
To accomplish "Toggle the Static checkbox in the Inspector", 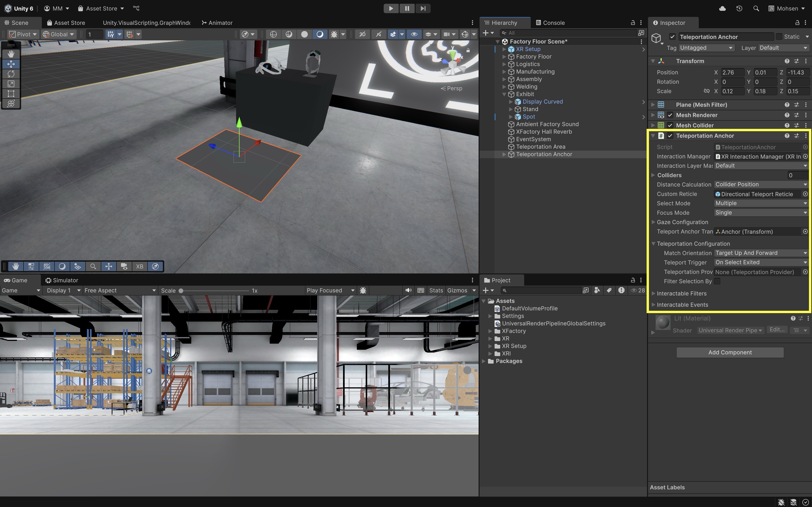I will (x=779, y=37).
